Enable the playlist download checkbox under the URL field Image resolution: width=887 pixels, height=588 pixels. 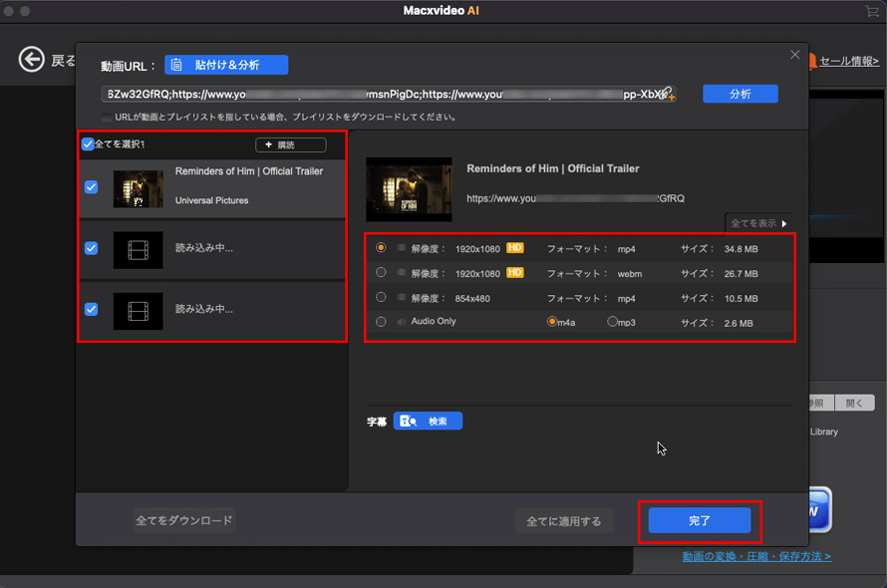pos(105,115)
